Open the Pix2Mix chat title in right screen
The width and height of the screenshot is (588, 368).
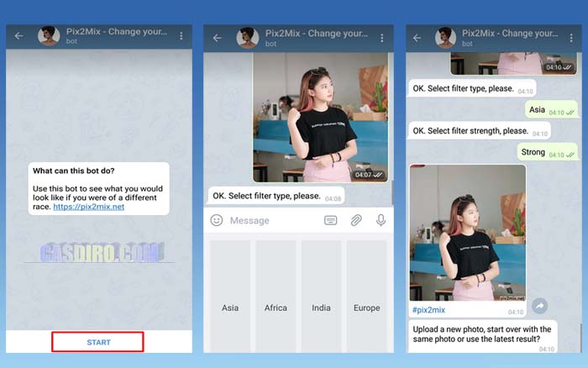click(x=510, y=34)
